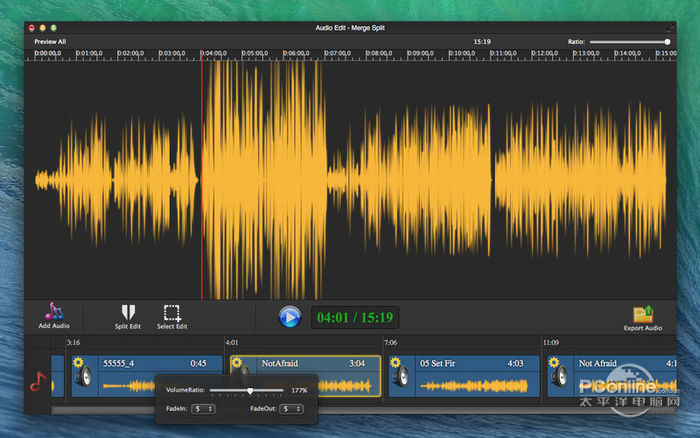Viewport: 700px width, 438px height.
Task: Click the VolumeRatio slider handle
Action: (x=250, y=390)
